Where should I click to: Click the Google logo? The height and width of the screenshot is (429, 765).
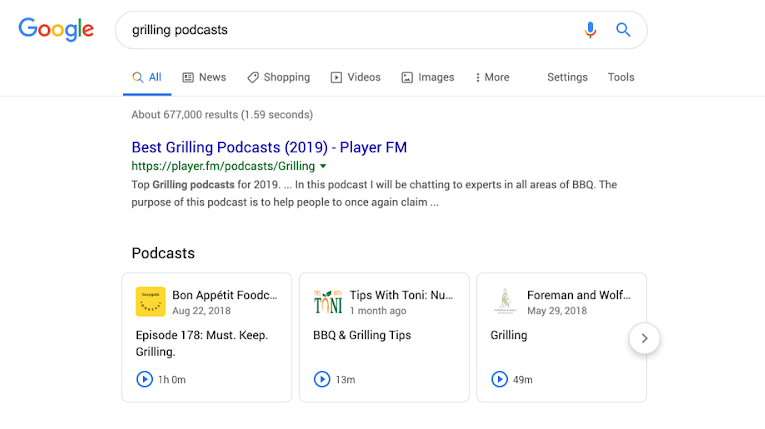tap(56, 29)
